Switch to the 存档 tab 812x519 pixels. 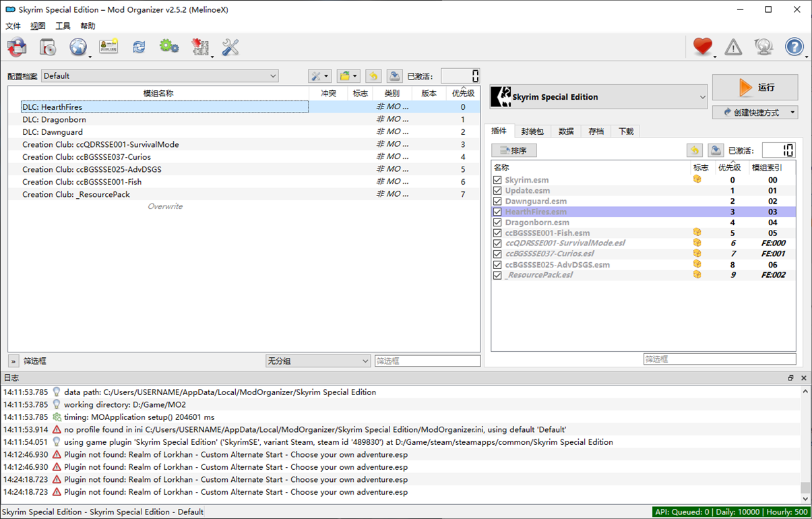[x=596, y=131]
